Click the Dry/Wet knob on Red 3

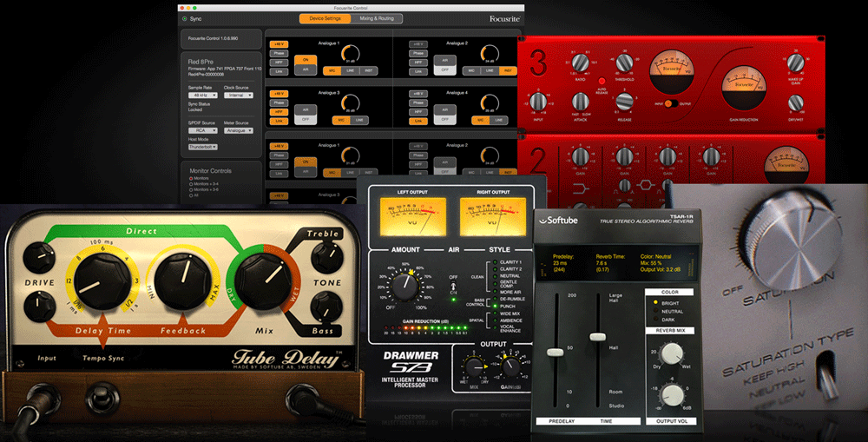[795, 103]
